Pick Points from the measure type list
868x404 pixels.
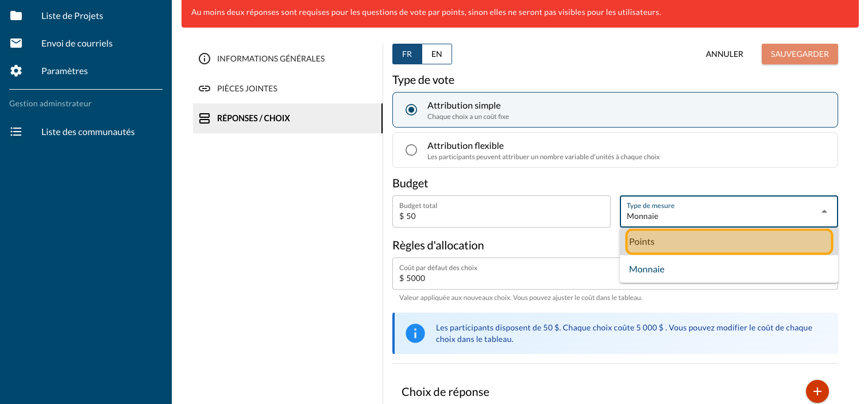click(728, 241)
